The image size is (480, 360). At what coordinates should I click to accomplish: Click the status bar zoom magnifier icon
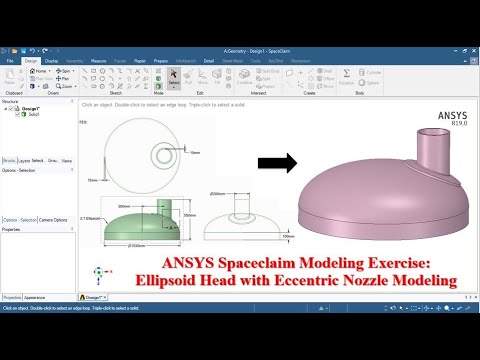coord(447,308)
